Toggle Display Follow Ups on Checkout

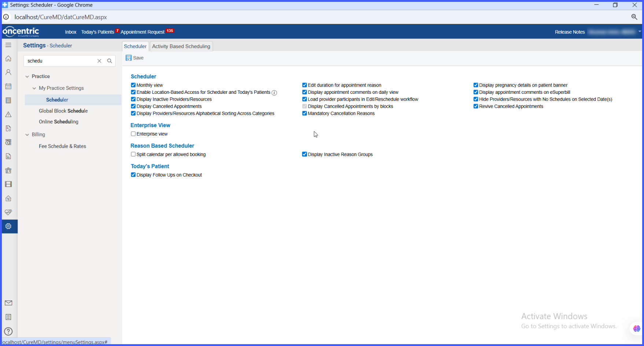click(x=133, y=175)
